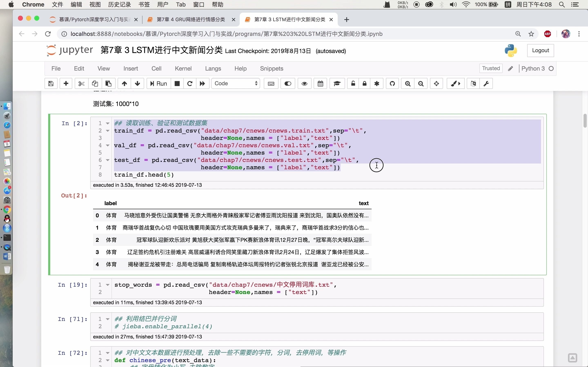Click the closed padlock toolbar button
This screenshot has width=588, height=367.
(x=364, y=84)
